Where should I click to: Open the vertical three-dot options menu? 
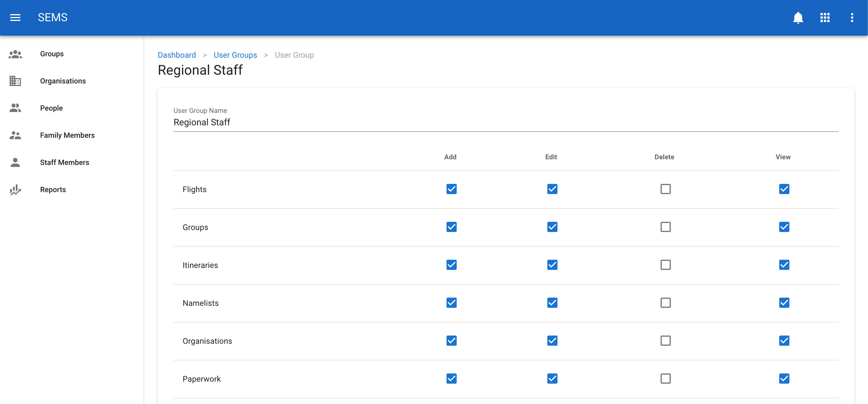[852, 18]
